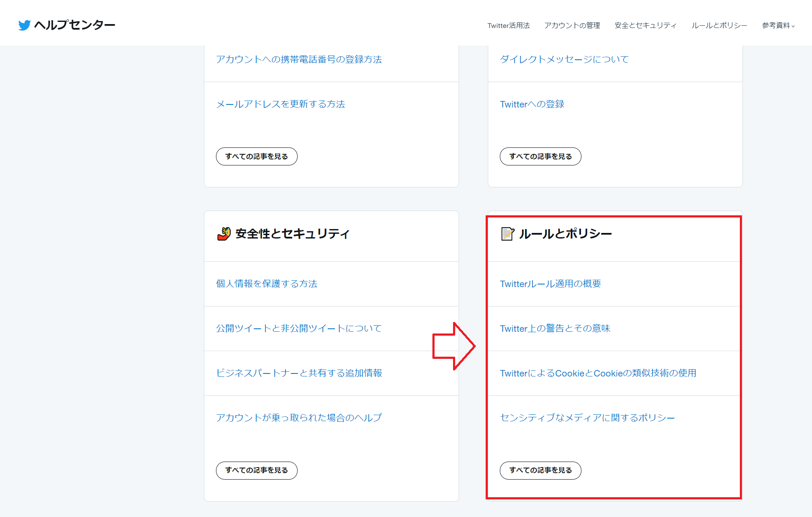Click すべての記事を見る under Twitterへの登録
Viewport: 812px width, 517px height.
(540, 156)
